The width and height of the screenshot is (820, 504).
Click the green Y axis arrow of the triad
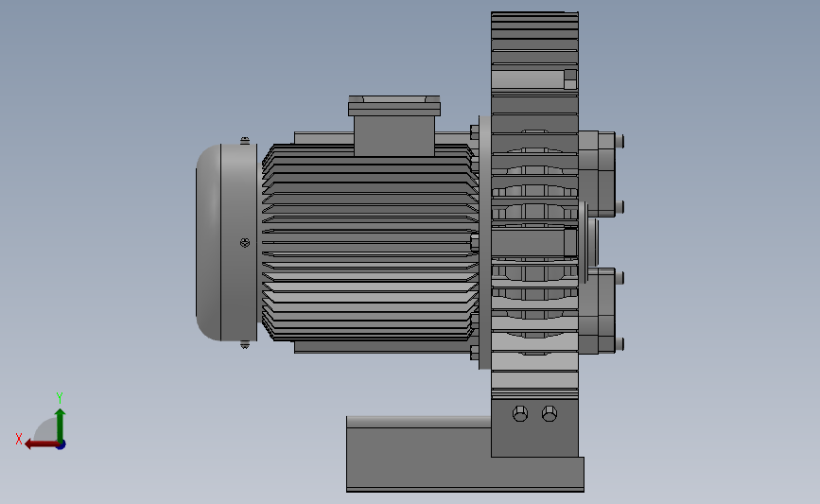(61, 426)
